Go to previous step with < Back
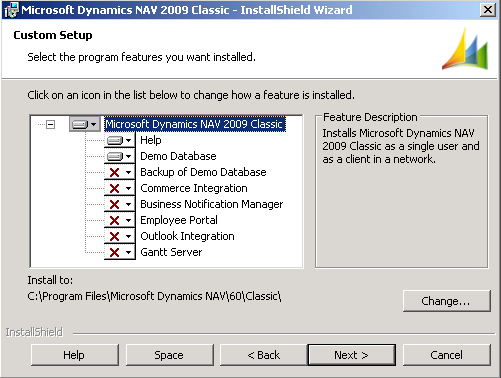This screenshot has height=378, width=501. [x=264, y=355]
